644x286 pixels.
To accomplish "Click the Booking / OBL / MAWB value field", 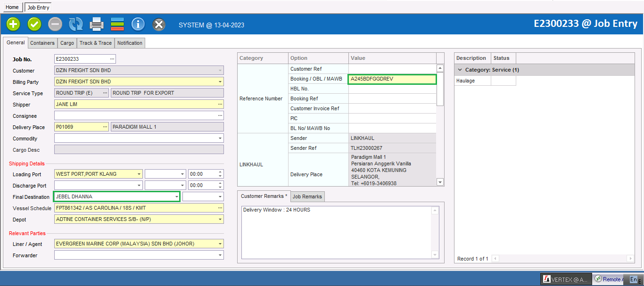I will 392,79.
